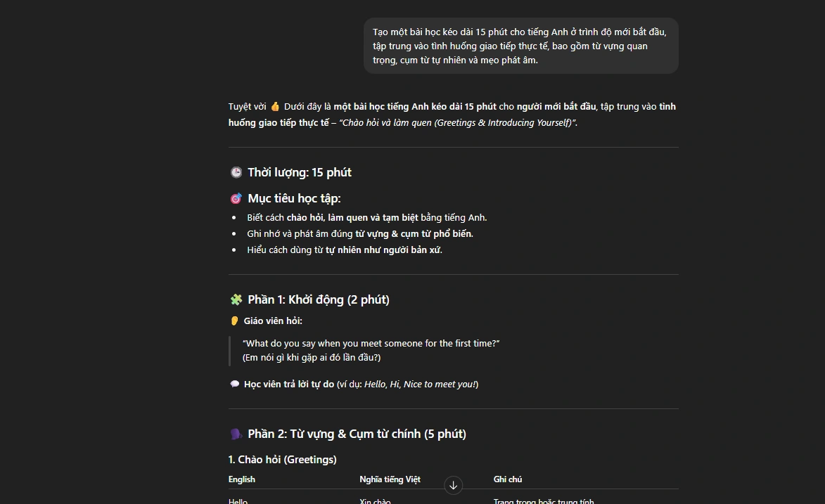The height and width of the screenshot is (504, 825).
Task: Click the bullet starting with Biết cách chào hỏi
Action: (366, 218)
